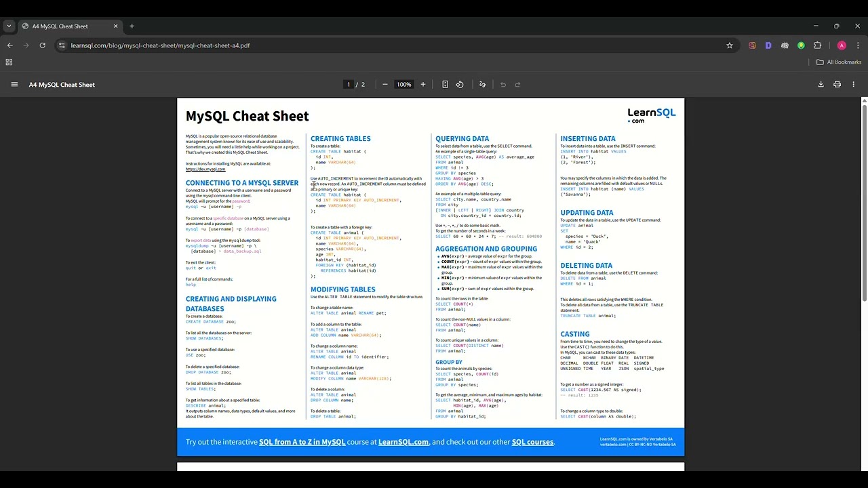This screenshot has width=868, height=488.
Task: Click the browser forward arrow
Action: pyautogui.click(x=26, y=45)
